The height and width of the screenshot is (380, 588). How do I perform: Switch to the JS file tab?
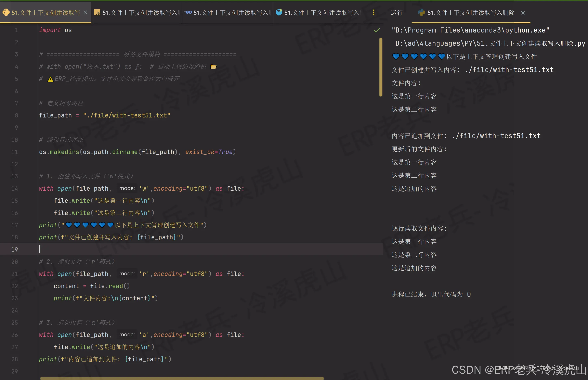137,13
